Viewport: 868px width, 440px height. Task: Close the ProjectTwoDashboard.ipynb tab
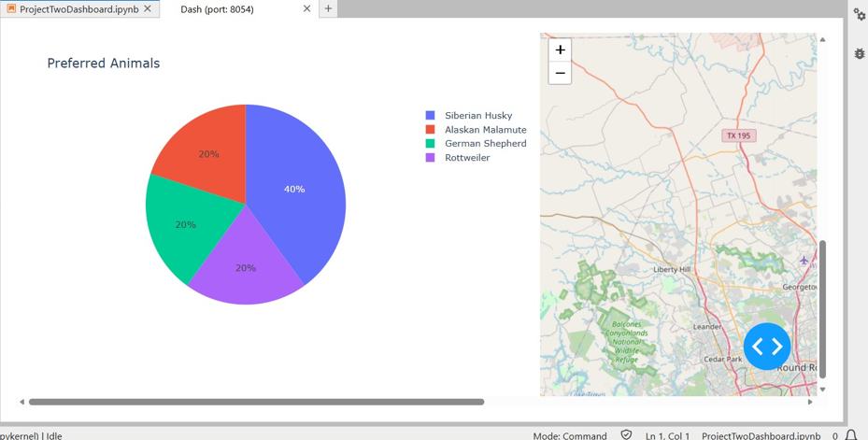pyautogui.click(x=148, y=8)
